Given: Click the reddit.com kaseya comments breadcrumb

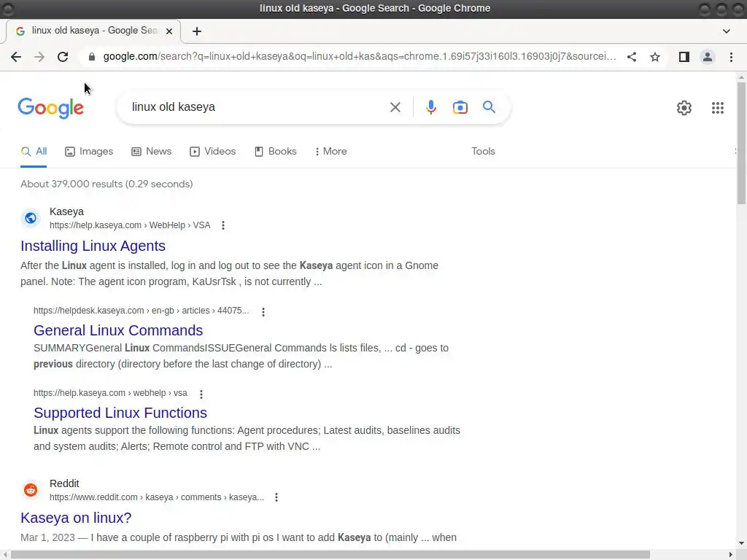Looking at the screenshot, I should pos(157,497).
